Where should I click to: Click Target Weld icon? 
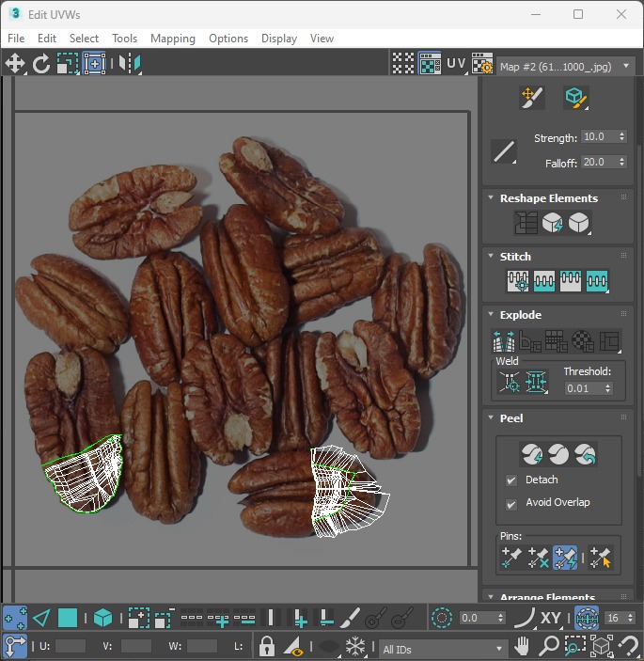(510, 382)
